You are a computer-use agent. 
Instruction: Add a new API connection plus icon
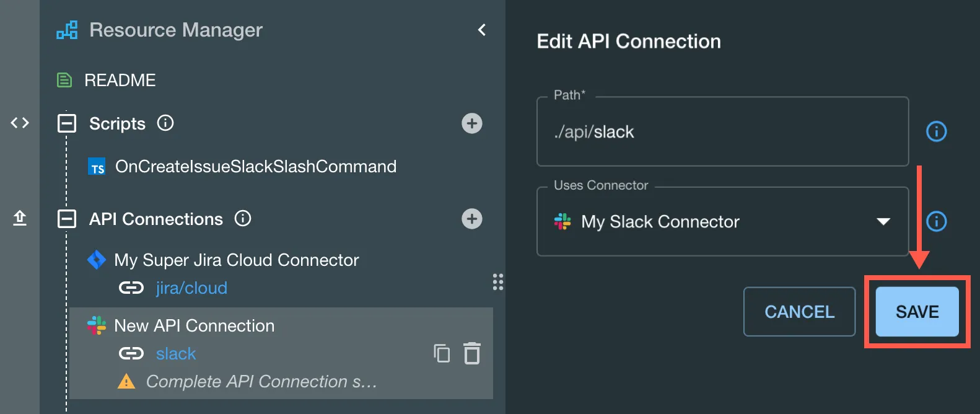click(472, 219)
